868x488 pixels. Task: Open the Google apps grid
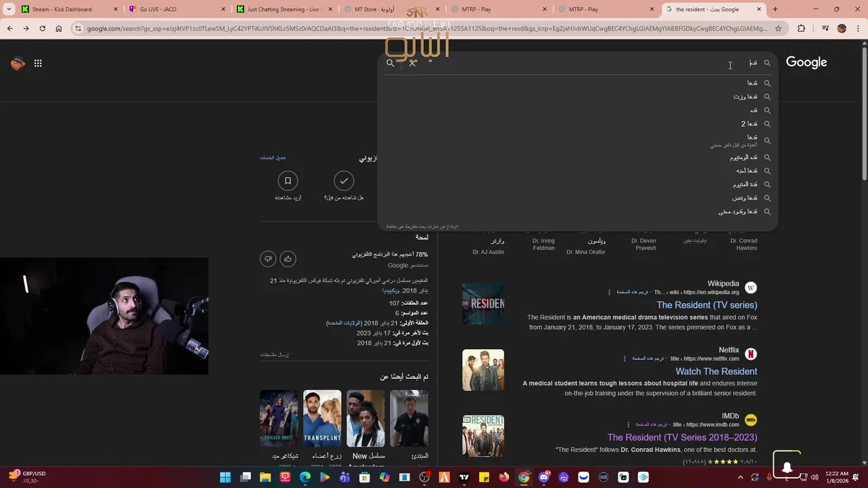coord(38,63)
